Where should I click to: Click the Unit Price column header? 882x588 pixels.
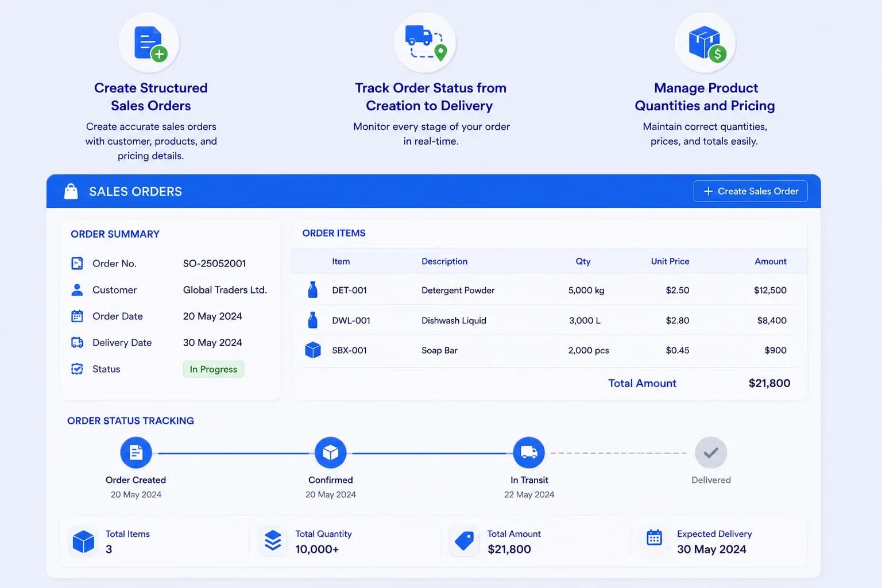click(670, 261)
